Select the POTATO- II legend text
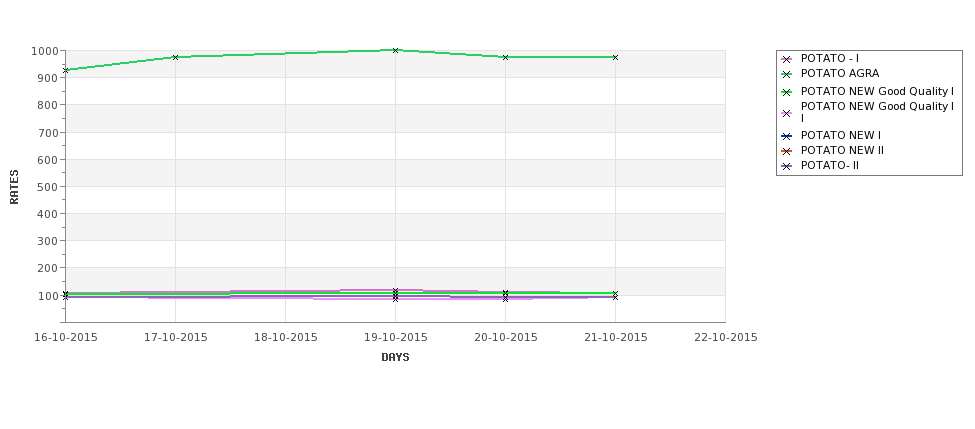This screenshot has height=429, width=975. coord(829,165)
